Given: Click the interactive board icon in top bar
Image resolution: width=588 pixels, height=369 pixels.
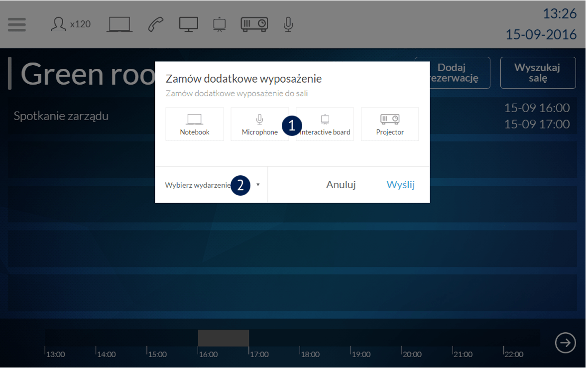Looking at the screenshot, I should (220, 24).
